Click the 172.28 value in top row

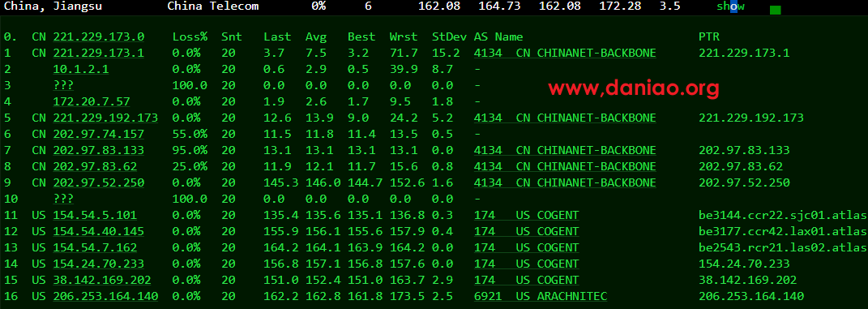tap(621, 6)
